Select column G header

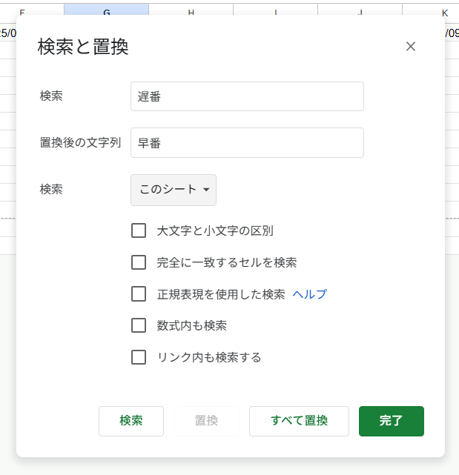pos(106,10)
